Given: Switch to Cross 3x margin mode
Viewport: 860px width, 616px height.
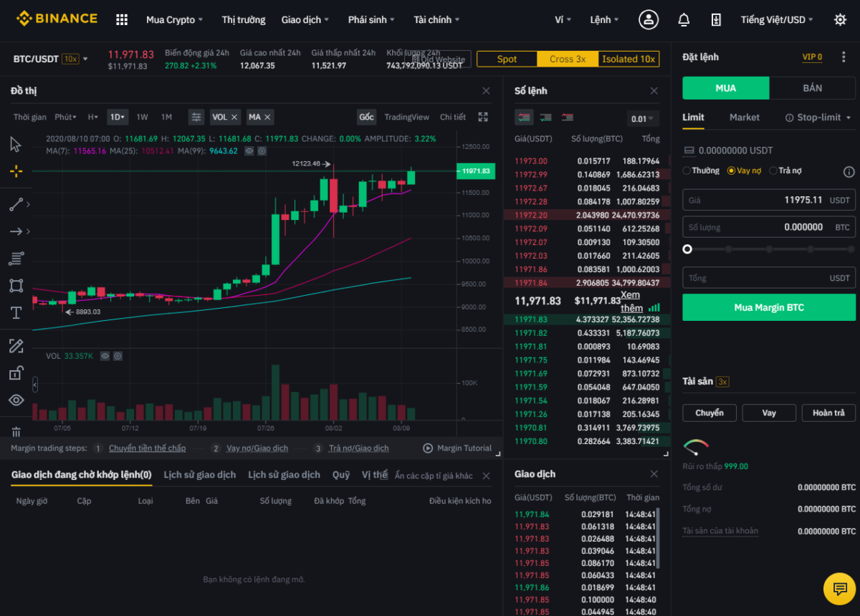Looking at the screenshot, I should 568,59.
